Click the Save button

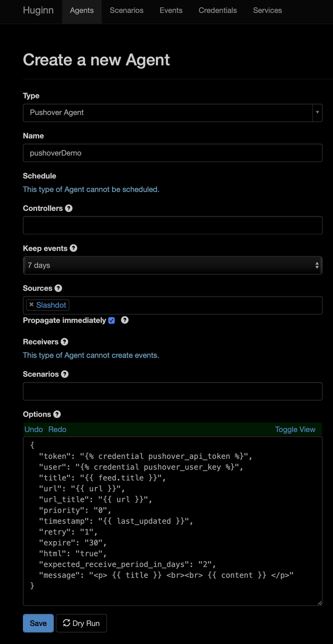tap(38, 623)
